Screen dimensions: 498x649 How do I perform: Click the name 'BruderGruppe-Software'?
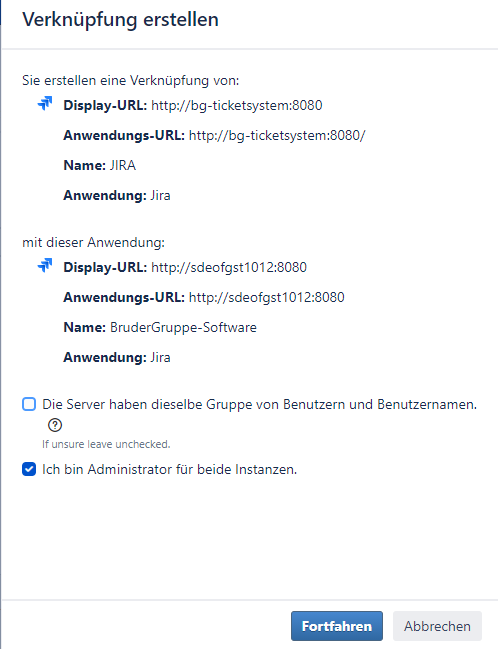pos(183,327)
